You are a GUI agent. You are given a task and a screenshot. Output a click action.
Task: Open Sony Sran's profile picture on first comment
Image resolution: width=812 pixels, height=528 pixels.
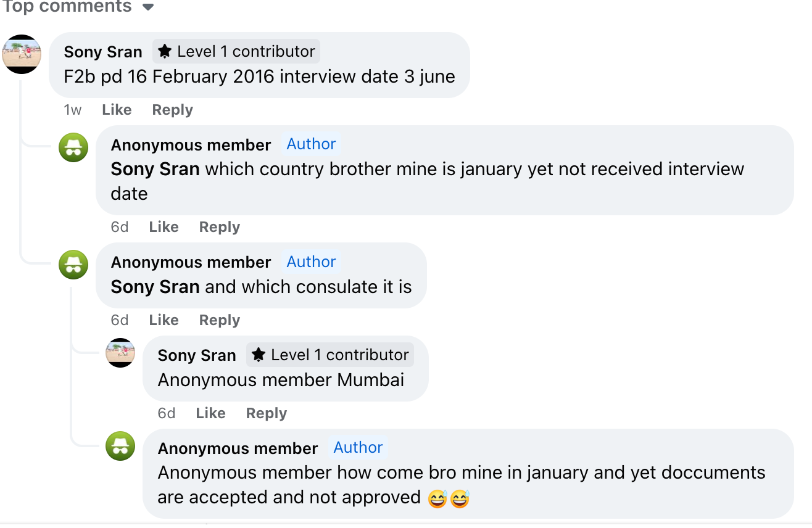22,54
